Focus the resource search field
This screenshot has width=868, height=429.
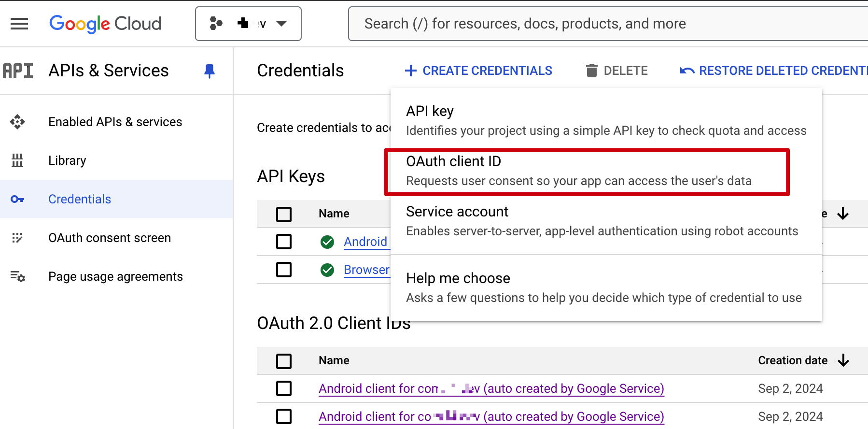[x=608, y=24]
